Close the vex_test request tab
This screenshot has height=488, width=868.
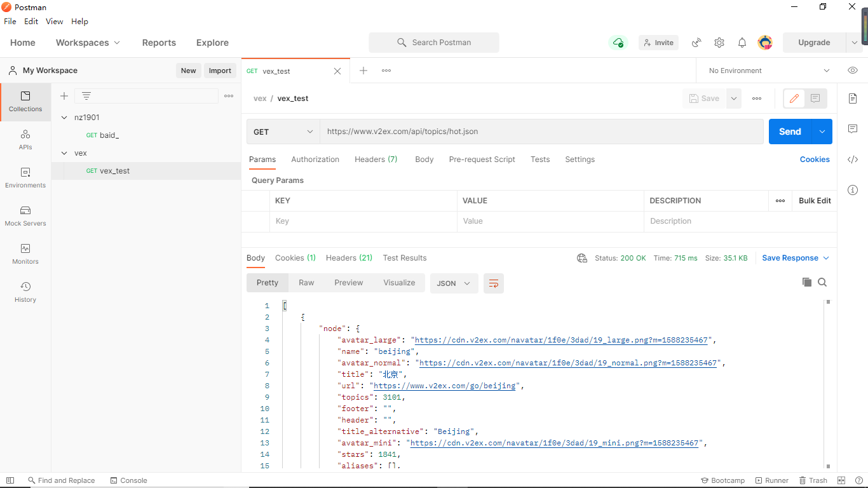[337, 71]
